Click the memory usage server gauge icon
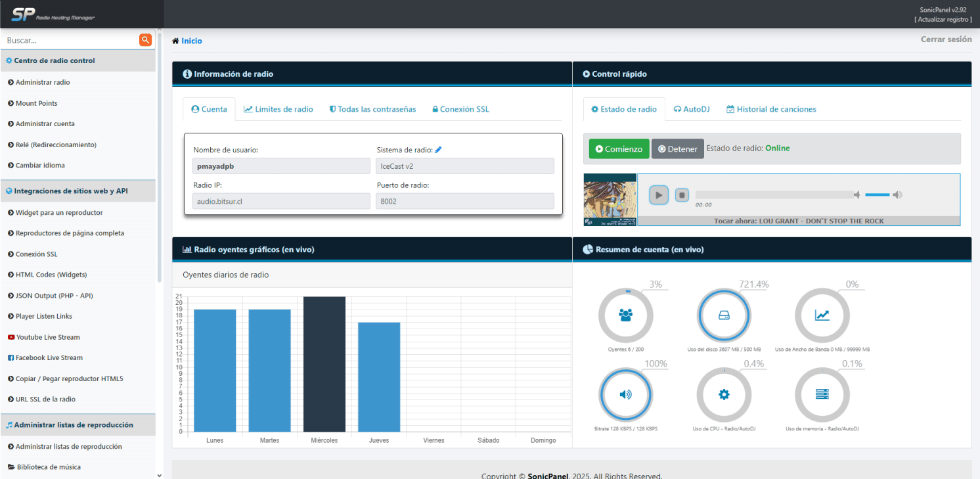This screenshot has width=980, height=479. tap(822, 394)
